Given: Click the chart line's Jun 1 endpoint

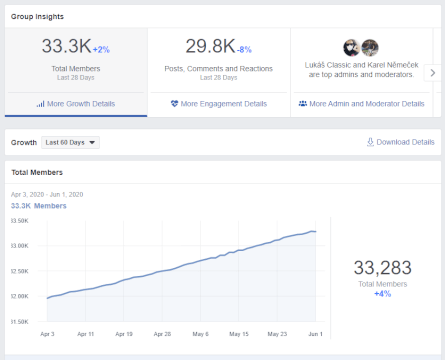Looking at the screenshot, I should coord(315,231).
